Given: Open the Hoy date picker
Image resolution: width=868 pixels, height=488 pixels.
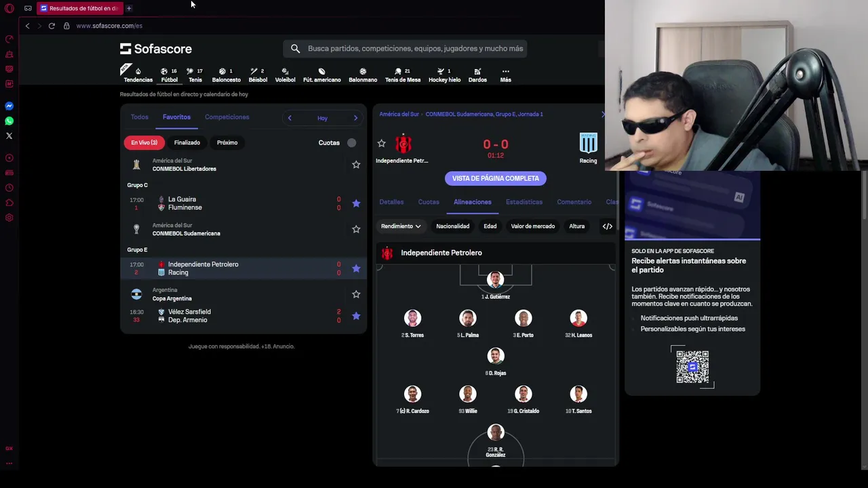Looking at the screenshot, I should pyautogui.click(x=322, y=118).
